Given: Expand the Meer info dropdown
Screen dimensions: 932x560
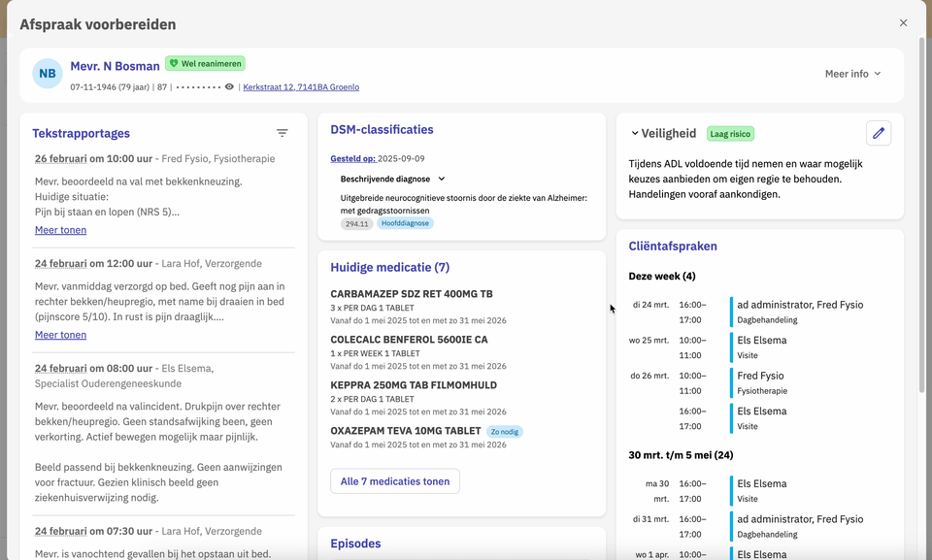Looking at the screenshot, I should (x=853, y=74).
